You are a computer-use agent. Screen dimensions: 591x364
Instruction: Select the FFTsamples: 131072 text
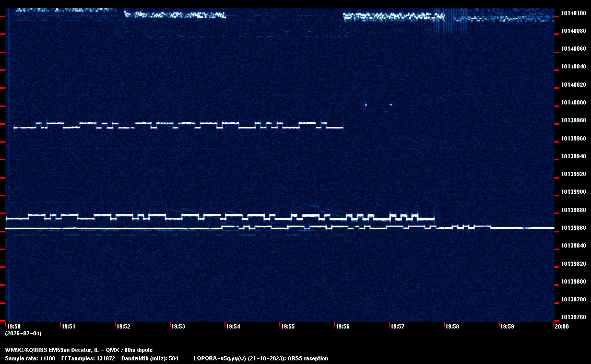(x=88, y=358)
